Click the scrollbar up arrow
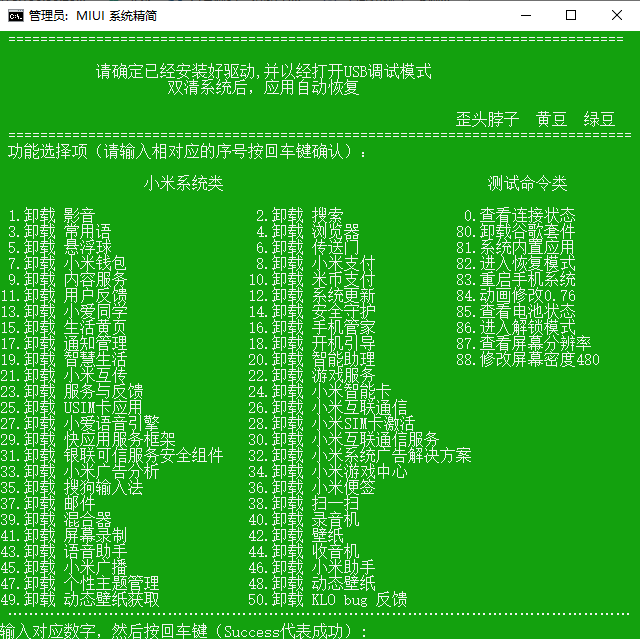 (x=631, y=40)
